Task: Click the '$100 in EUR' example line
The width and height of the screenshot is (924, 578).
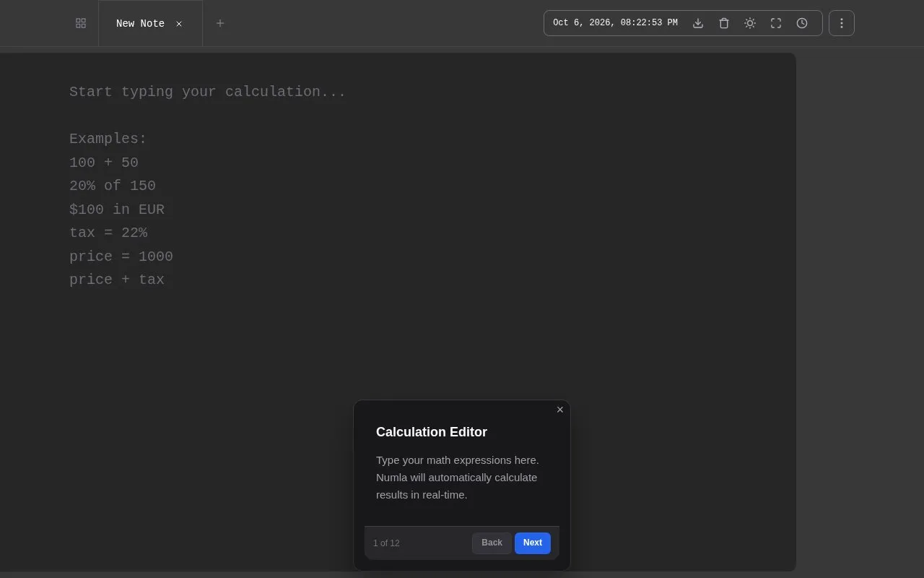Action: pyautogui.click(x=117, y=210)
